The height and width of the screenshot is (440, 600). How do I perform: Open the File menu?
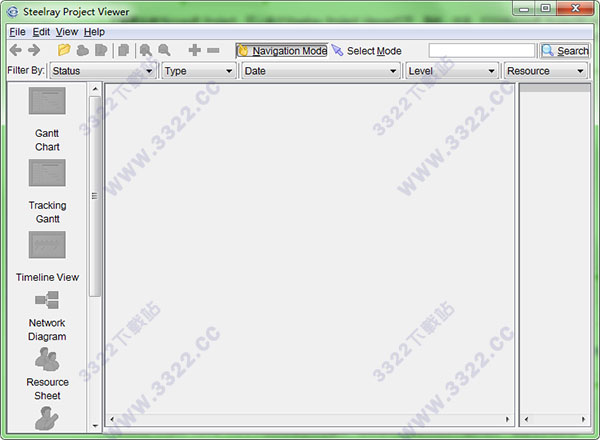click(x=17, y=32)
